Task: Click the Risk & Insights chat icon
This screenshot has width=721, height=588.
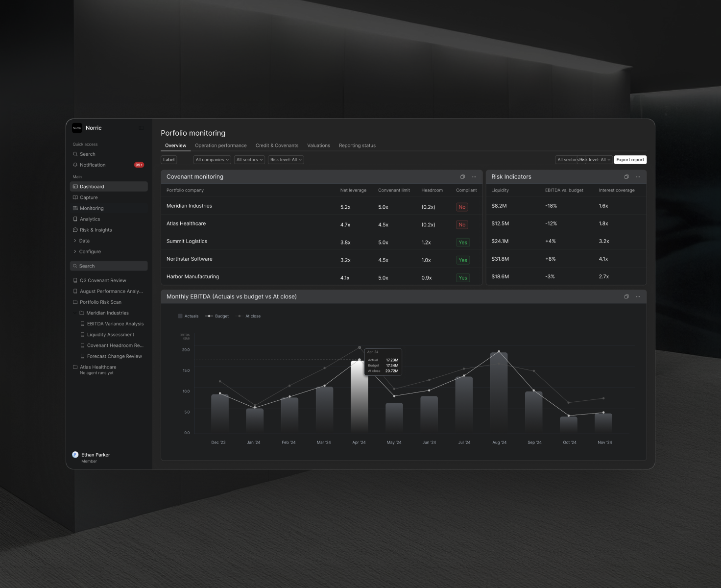Action: (75, 230)
